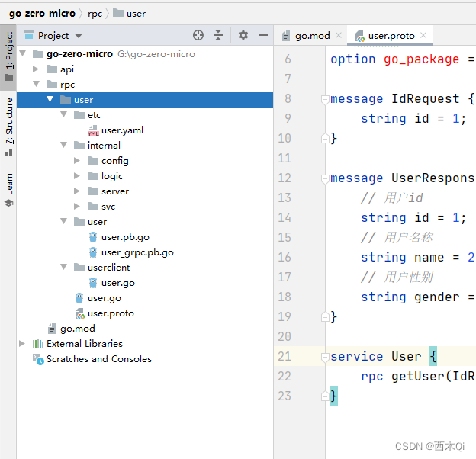Place cursor on getUser rpc line 22
This screenshot has width=476, height=459.
(418, 377)
